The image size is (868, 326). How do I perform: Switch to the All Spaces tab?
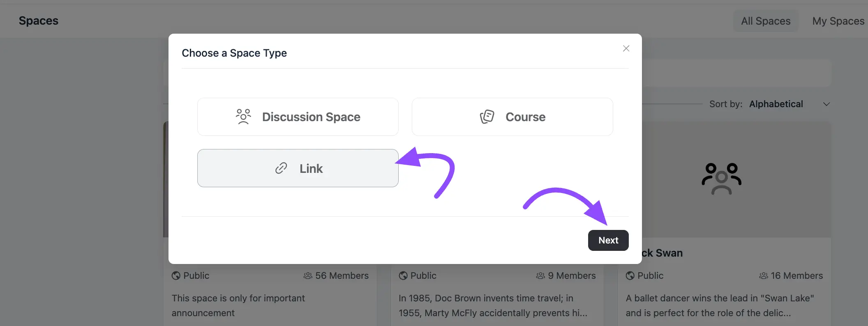[x=766, y=21]
